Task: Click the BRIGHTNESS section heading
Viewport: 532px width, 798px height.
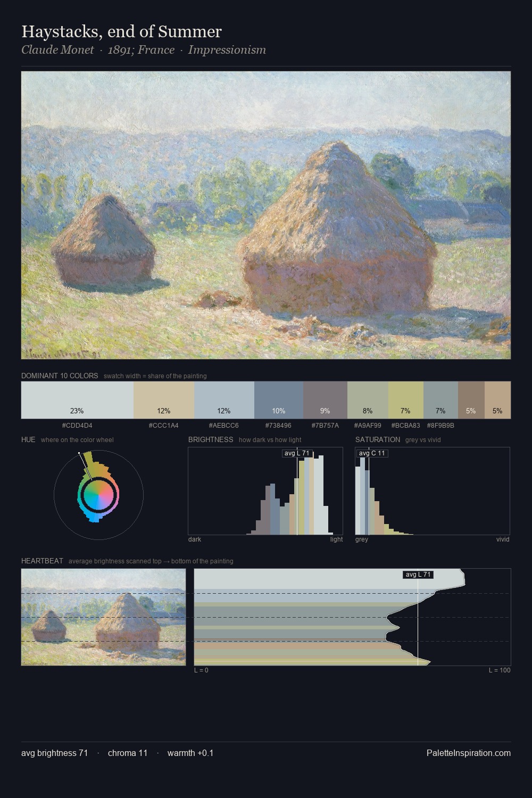Action: [211, 439]
